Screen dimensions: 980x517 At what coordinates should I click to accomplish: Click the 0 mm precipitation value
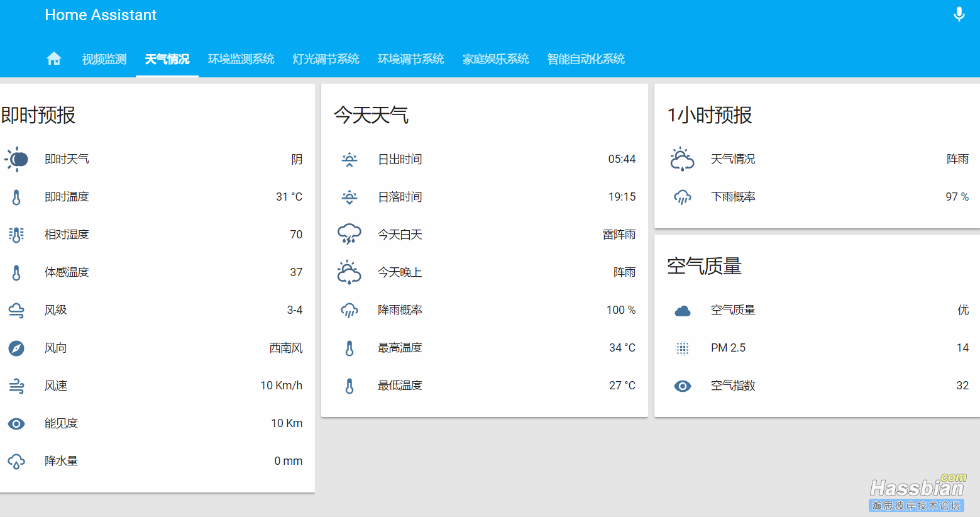(289, 461)
